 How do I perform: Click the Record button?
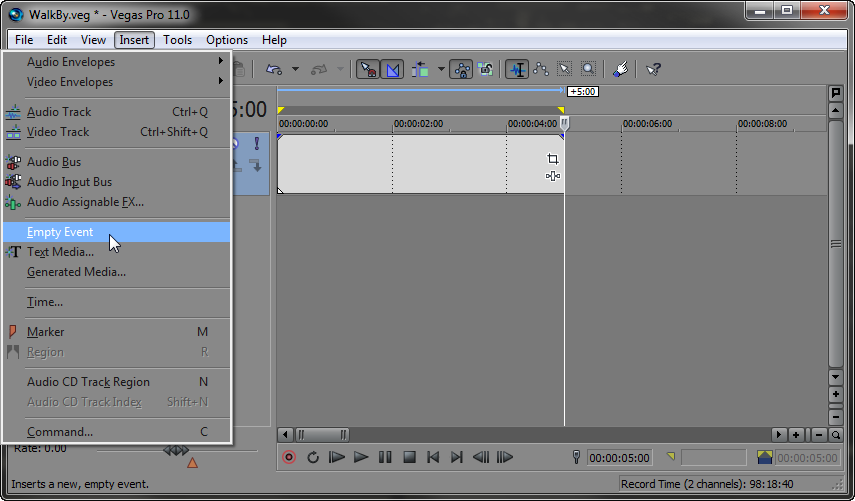289,457
